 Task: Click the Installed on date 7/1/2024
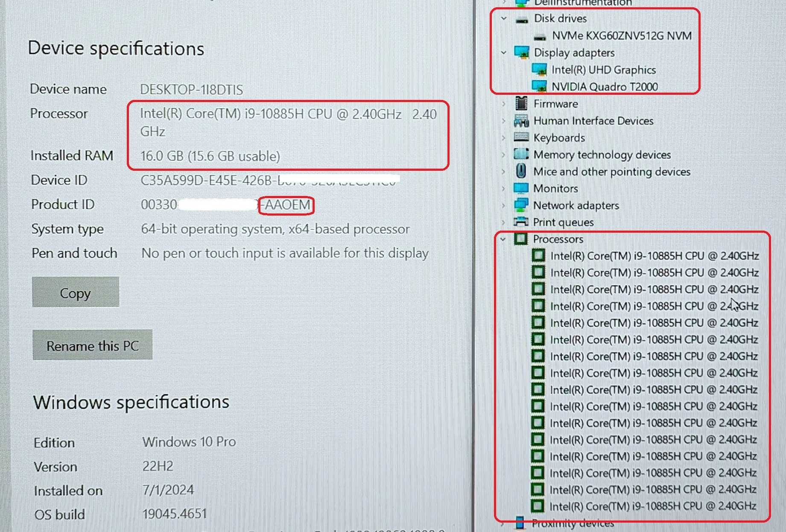point(168,490)
